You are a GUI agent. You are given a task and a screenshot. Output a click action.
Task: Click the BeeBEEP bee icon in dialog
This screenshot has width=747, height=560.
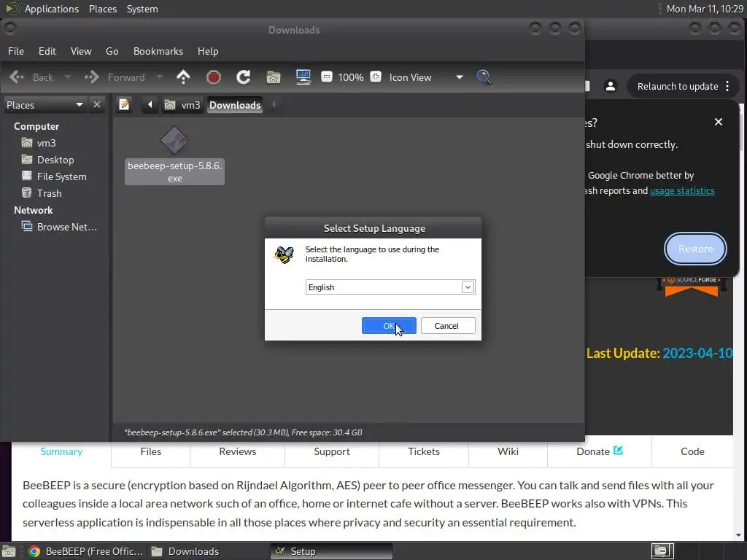pyautogui.click(x=285, y=254)
